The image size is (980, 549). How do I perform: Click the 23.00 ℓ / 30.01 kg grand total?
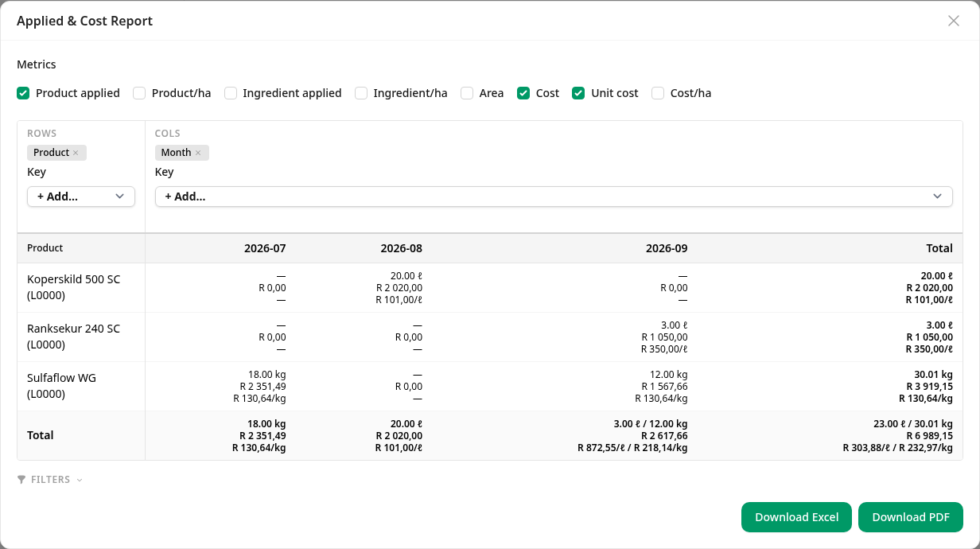coord(913,424)
